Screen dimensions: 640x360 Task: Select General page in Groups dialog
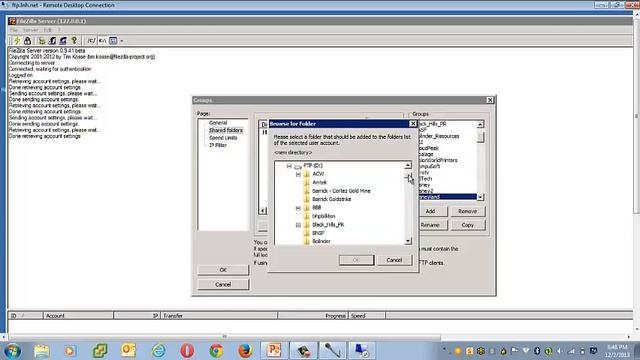tap(218, 122)
